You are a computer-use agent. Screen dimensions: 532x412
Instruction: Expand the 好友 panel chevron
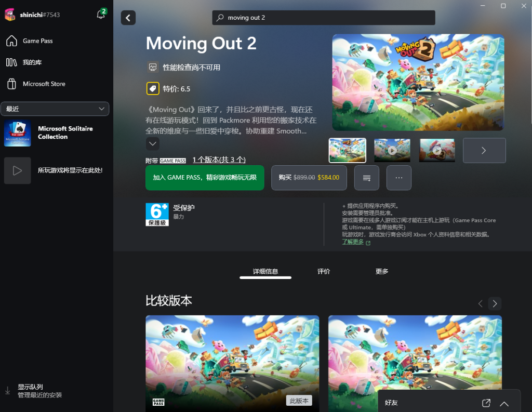point(504,404)
